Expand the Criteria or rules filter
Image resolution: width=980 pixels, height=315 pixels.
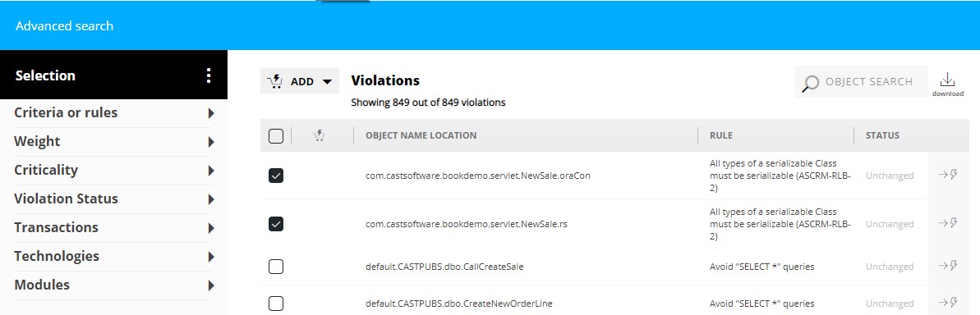tap(113, 113)
